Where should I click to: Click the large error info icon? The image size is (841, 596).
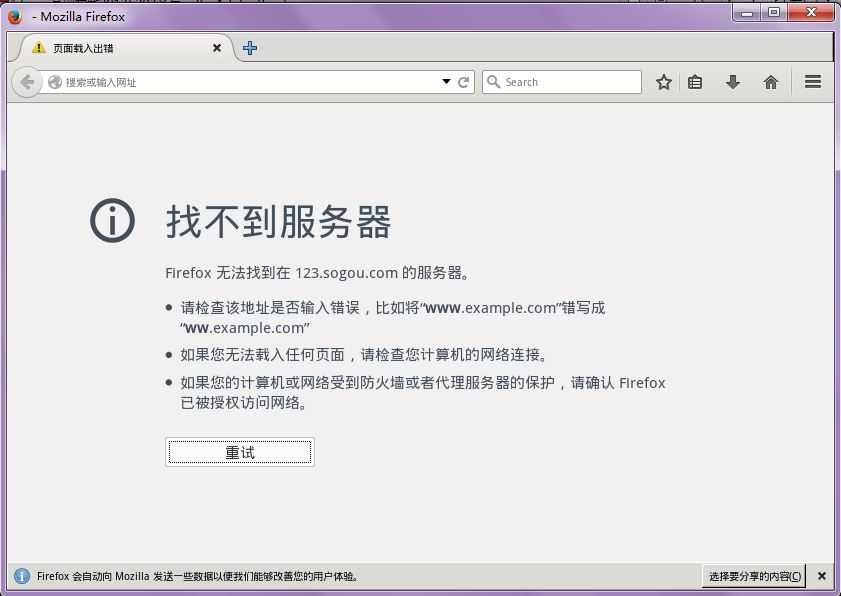coord(112,220)
